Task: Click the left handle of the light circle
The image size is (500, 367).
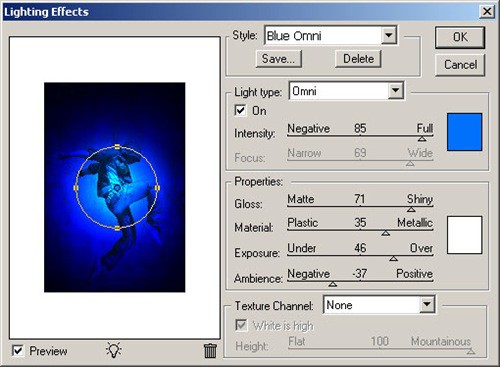Action: pyautogui.click(x=76, y=188)
